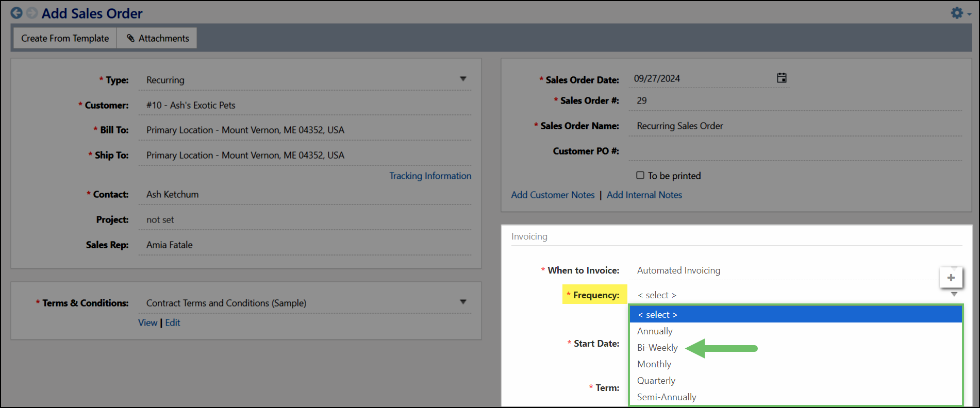Open the Frequency dropdown arrow
This screenshot has height=408, width=980.
[x=954, y=294]
